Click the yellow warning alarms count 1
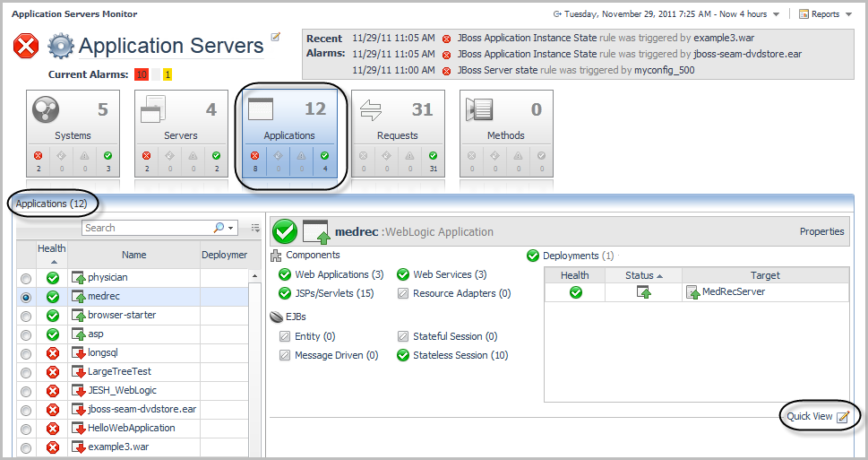868x460 pixels. pos(168,74)
